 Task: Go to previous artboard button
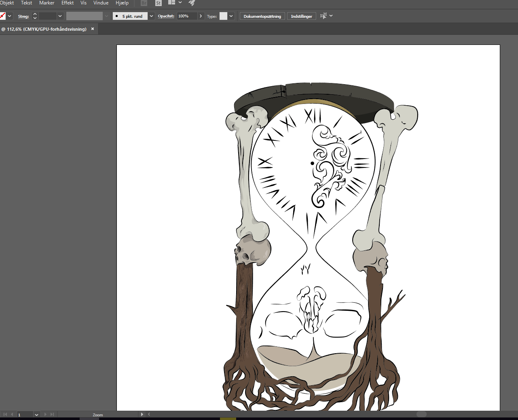click(12, 414)
